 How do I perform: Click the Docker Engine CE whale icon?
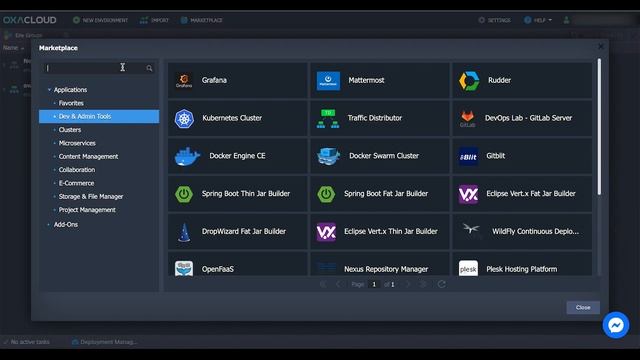[x=187, y=156]
